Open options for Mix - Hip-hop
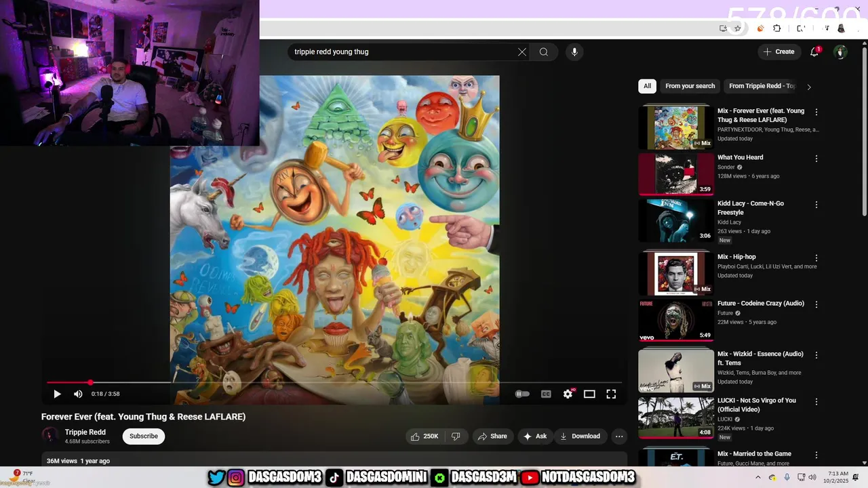Screen dimensions: 868x488 pyautogui.click(x=816, y=258)
